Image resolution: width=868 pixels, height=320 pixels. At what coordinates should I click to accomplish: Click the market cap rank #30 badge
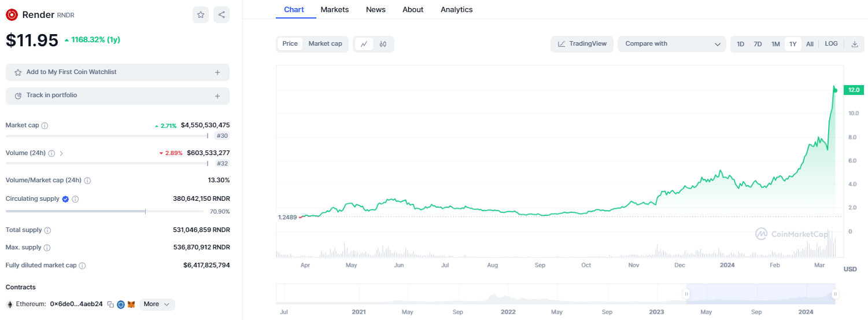coord(222,136)
